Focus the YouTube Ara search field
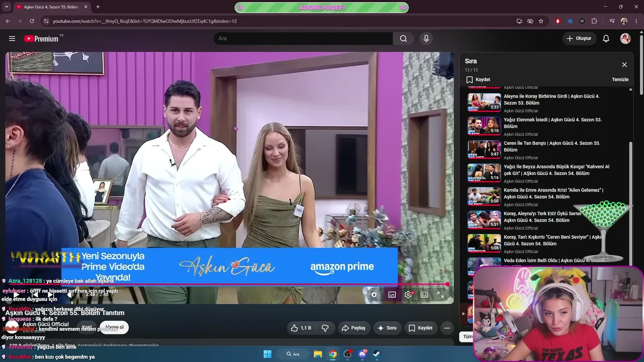Image resolution: width=644 pixels, height=362 pixels. coord(303,39)
